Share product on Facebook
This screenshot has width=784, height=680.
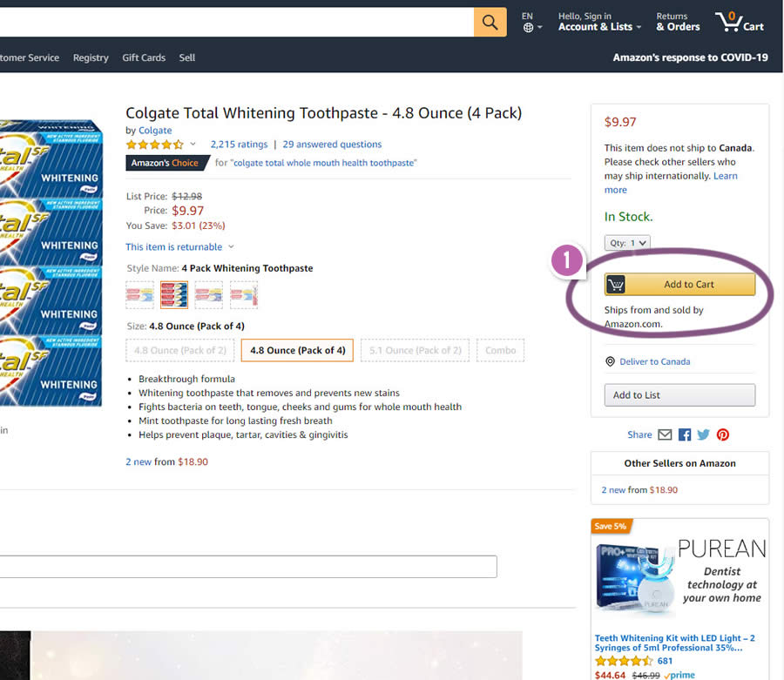point(685,434)
